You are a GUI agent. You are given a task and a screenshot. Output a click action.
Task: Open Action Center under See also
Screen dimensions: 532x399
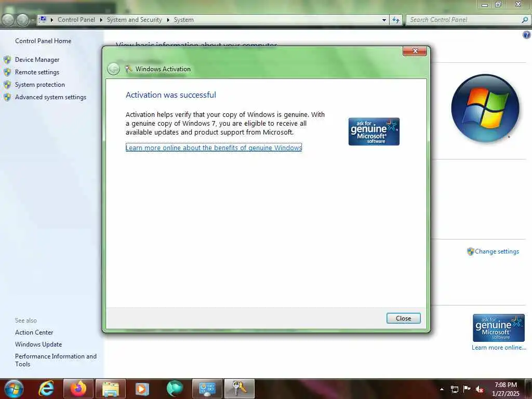(34, 332)
